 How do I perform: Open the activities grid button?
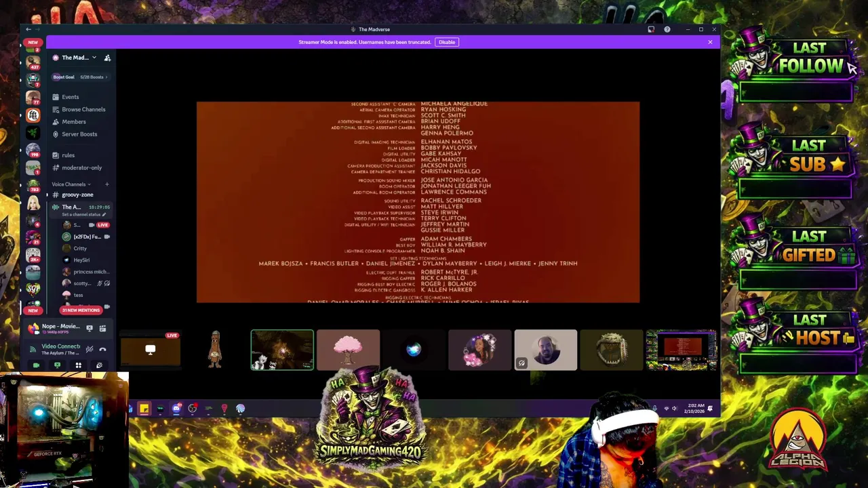point(78,365)
